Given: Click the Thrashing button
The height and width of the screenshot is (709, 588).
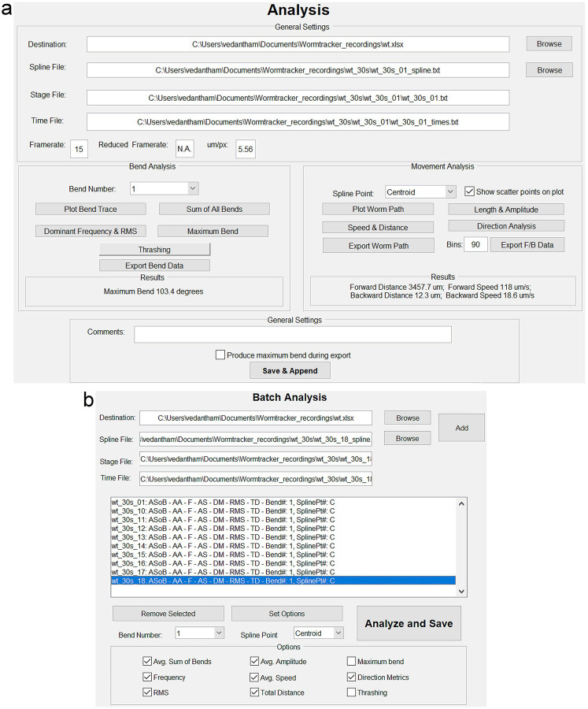Looking at the screenshot, I should click(x=154, y=249).
